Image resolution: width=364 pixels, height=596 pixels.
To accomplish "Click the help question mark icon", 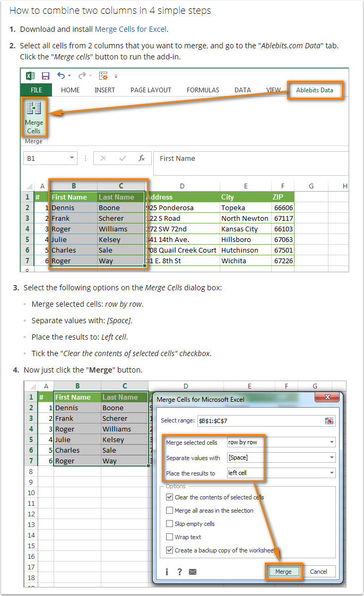I will 180,572.
